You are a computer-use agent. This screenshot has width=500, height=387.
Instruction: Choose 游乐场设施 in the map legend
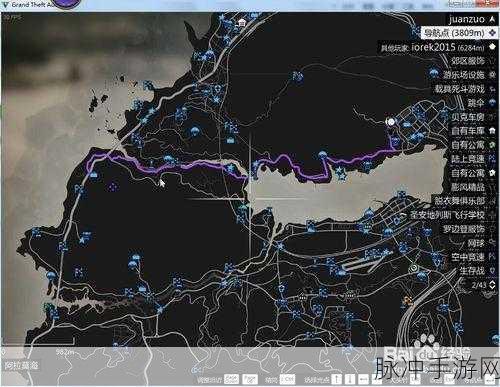pyautogui.click(x=469, y=75)
